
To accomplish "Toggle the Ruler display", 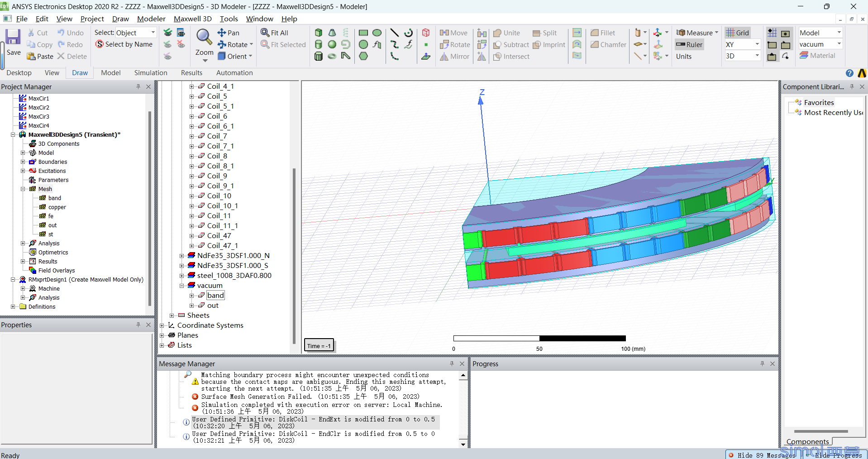I will coord(689,44).
